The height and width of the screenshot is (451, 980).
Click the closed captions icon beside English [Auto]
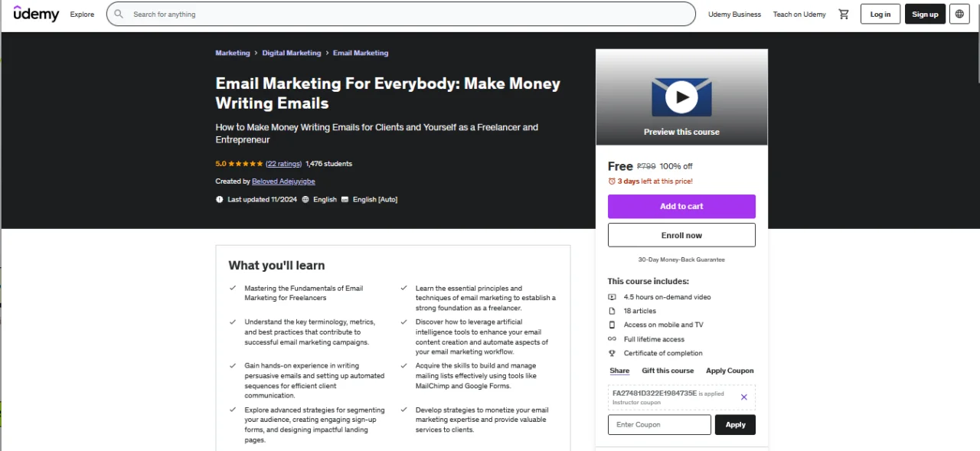pos(345,200)
